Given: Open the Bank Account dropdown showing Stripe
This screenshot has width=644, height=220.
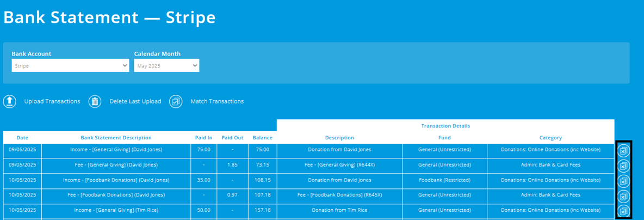Looking at the screenshot, I should pyautogui.click(x=70, y=65).
